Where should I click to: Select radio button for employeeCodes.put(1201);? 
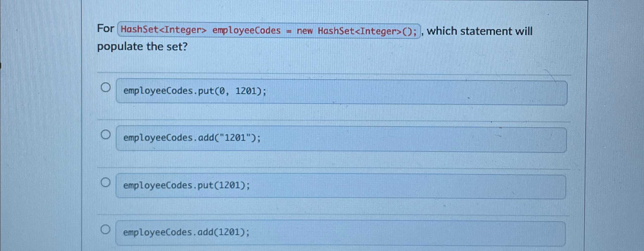point(105,182)
